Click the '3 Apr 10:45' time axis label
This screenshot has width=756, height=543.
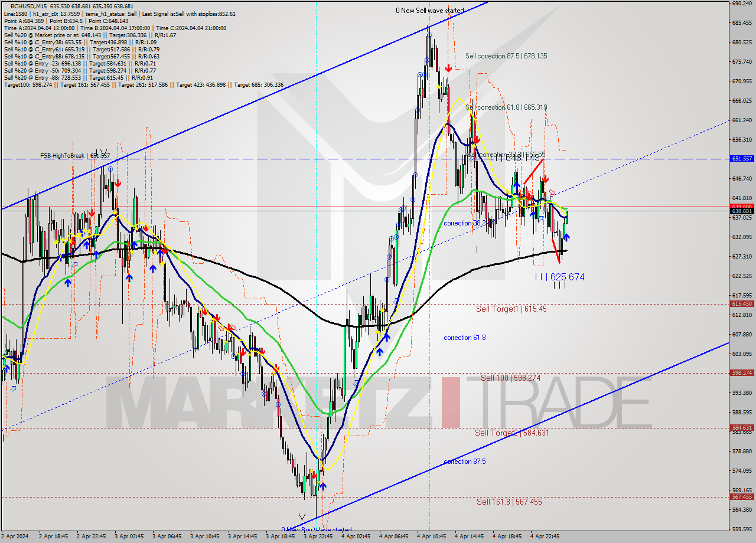pyautogui.click(x=204, y=537)
